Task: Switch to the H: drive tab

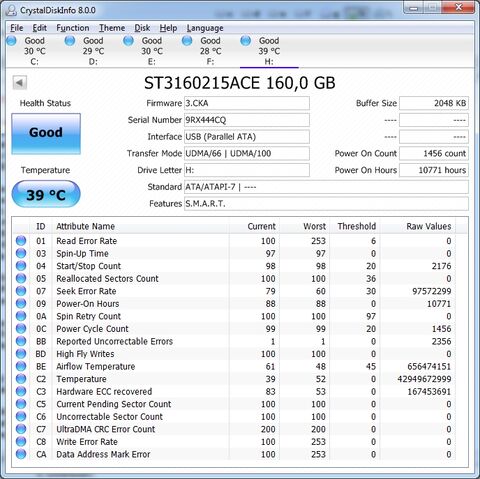Action: click(269, 51)
